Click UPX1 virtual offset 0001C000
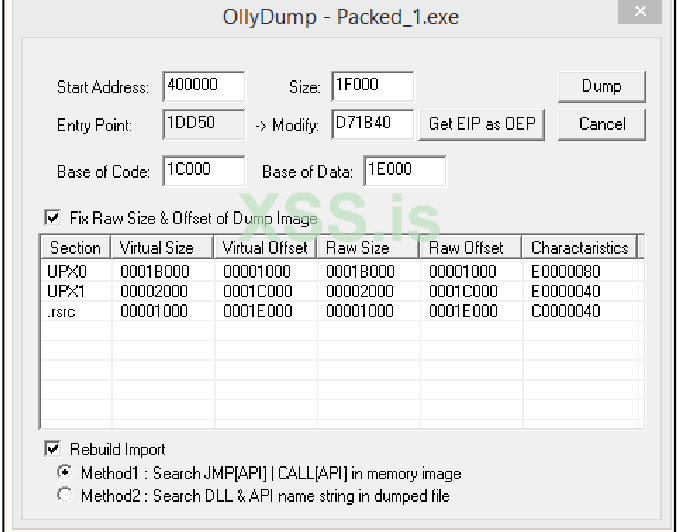This screenshot has width=677, height=532. click(x=258, y=291)
